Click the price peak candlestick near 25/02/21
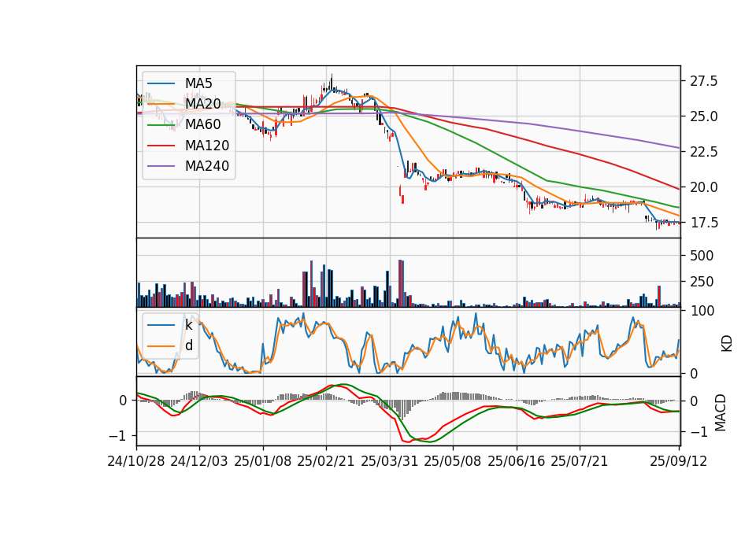The width and height of the screenshot is (756, 543). [332, 83]
